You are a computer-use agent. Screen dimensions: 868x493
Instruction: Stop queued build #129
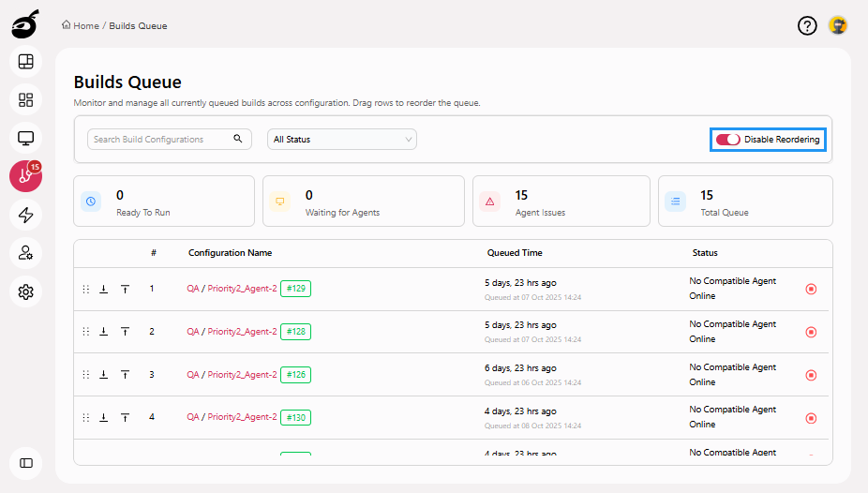[x=811, y=289]
